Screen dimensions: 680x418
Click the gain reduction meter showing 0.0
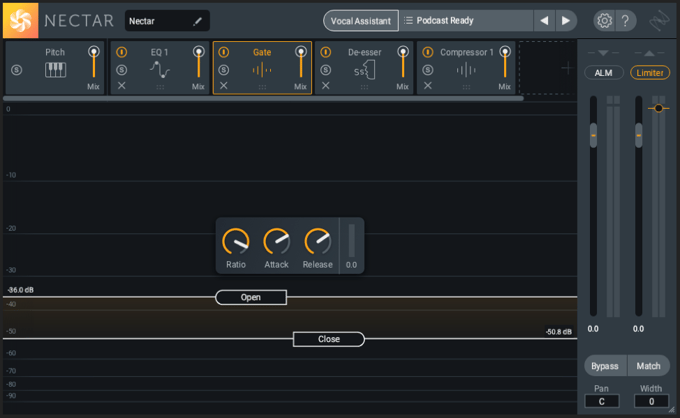click(351, 241)
